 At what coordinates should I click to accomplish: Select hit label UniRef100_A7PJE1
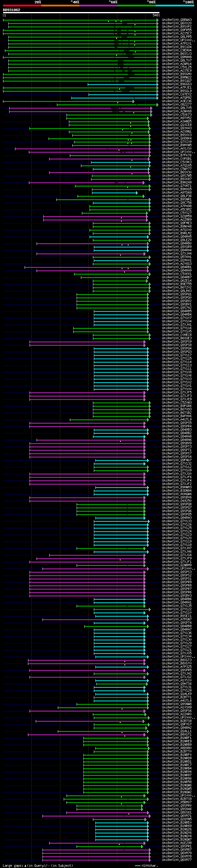point(176,88)
